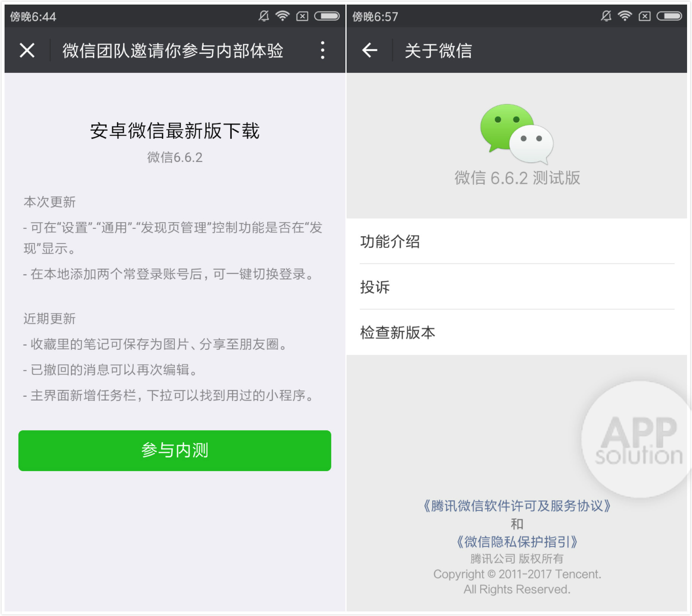692x616 pixels.
Task: Tap the title 微信团队邀请你参与内部体验
Action: [173, 50]
